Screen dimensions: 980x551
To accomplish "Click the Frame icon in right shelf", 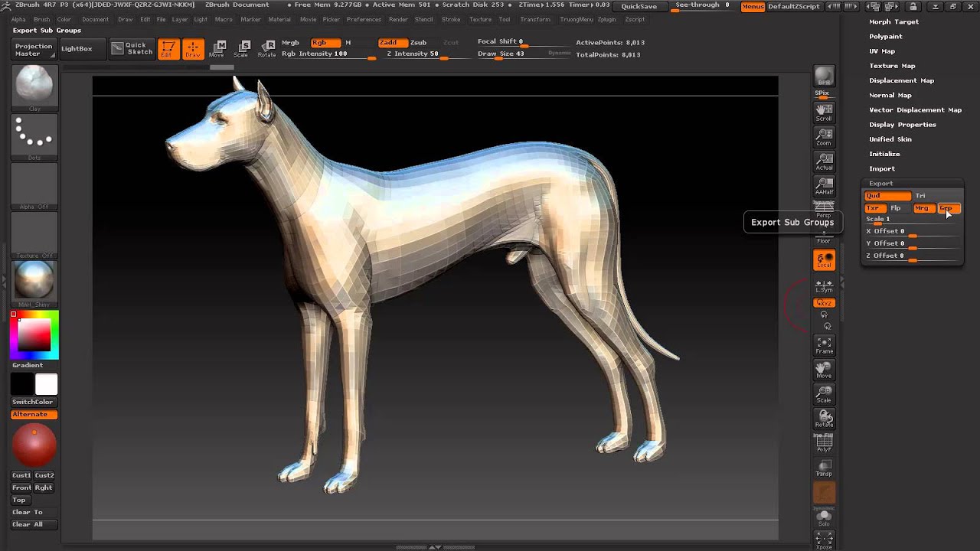I will click(x=824, y=346).
